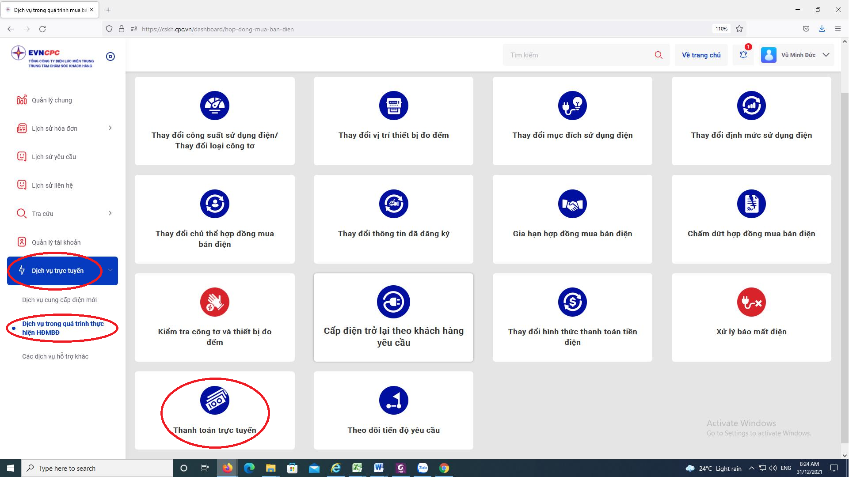Screen dimensions: 868x499
Task: Select Dịch vụ cung cấp điện mới
Action: [x=59, y=300]
